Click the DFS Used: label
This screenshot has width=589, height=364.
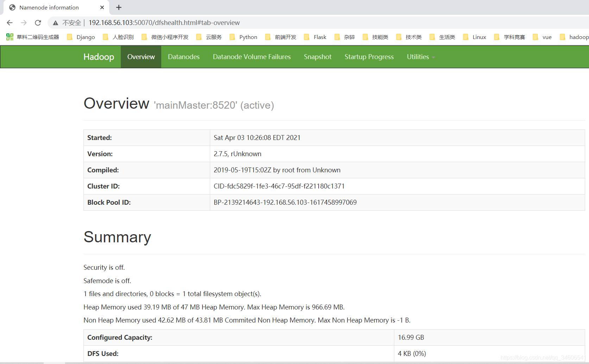click(x=103, y=353)
